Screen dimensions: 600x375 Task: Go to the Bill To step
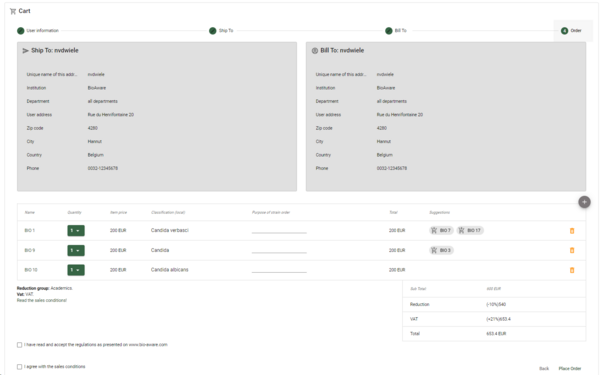[x=396, y=31]
